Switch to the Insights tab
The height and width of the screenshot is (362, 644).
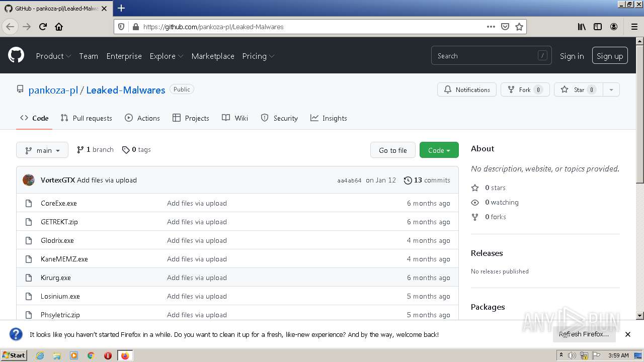coord(329,118)
